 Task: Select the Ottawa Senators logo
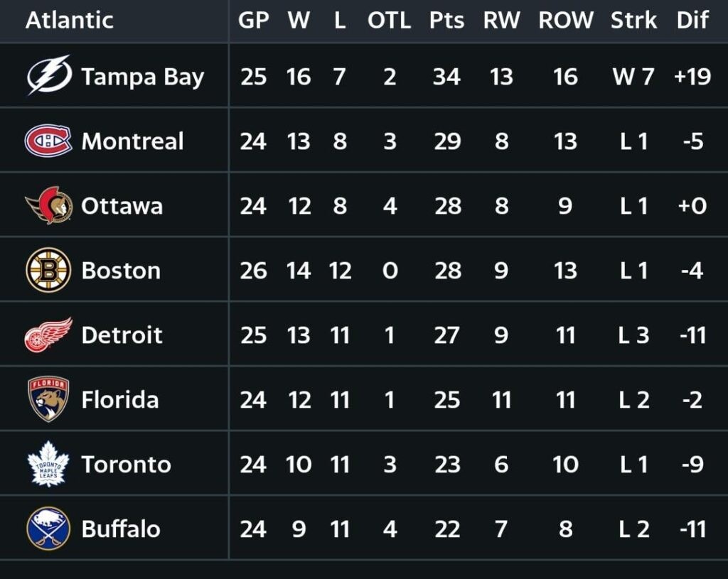tap(48, 205)
